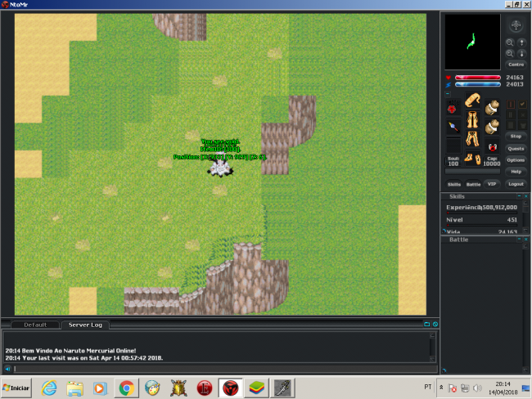Select the pants in the legs slot

[x=472, y=139]
